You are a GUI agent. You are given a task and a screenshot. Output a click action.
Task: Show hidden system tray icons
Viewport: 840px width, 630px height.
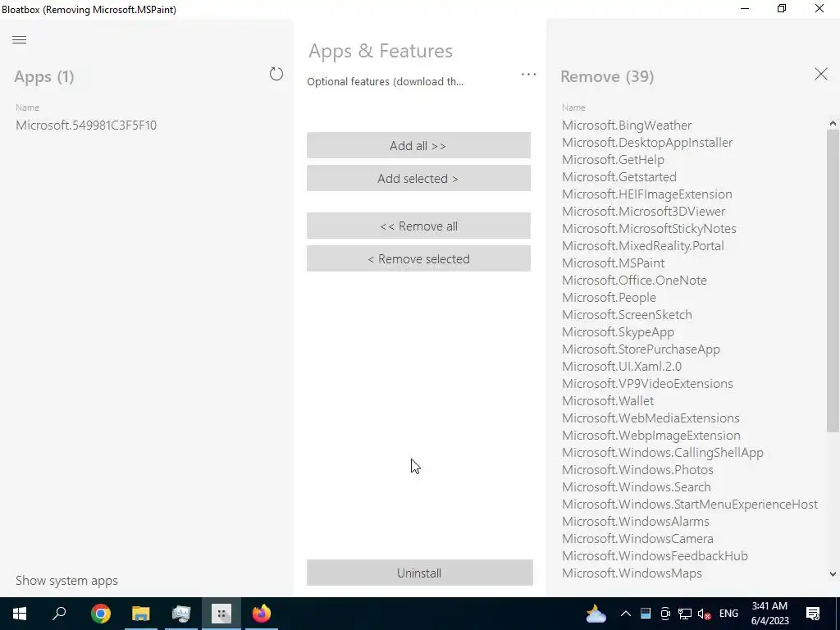click(625, 614)
